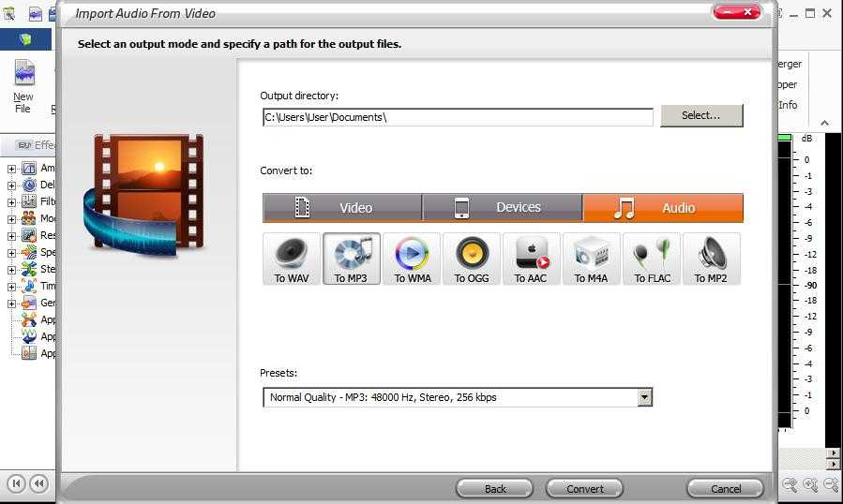Choose the To WAV format button
Viewport: 843px width, 504px height.
(292, 259)
